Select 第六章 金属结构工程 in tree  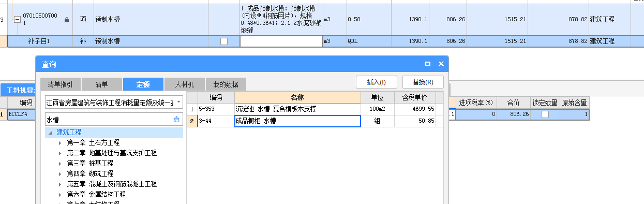96,195
